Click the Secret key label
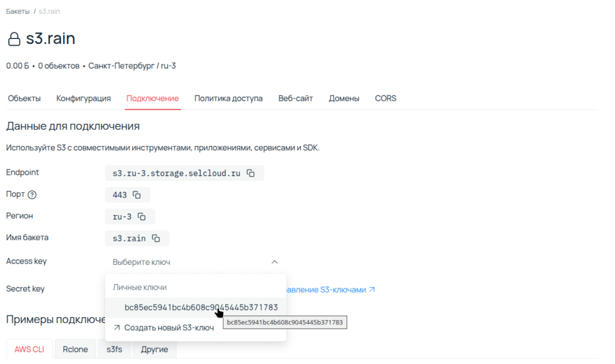This screenshot has width=615, height=364. click(x=25, y=289)
